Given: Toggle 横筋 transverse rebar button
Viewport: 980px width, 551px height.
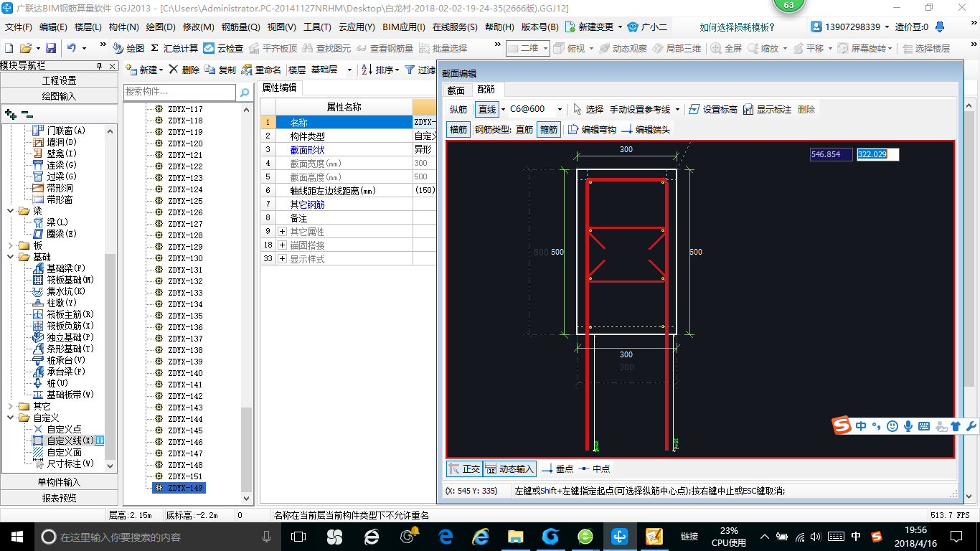Looking at the screenshot, I should (x=458, y=130).
